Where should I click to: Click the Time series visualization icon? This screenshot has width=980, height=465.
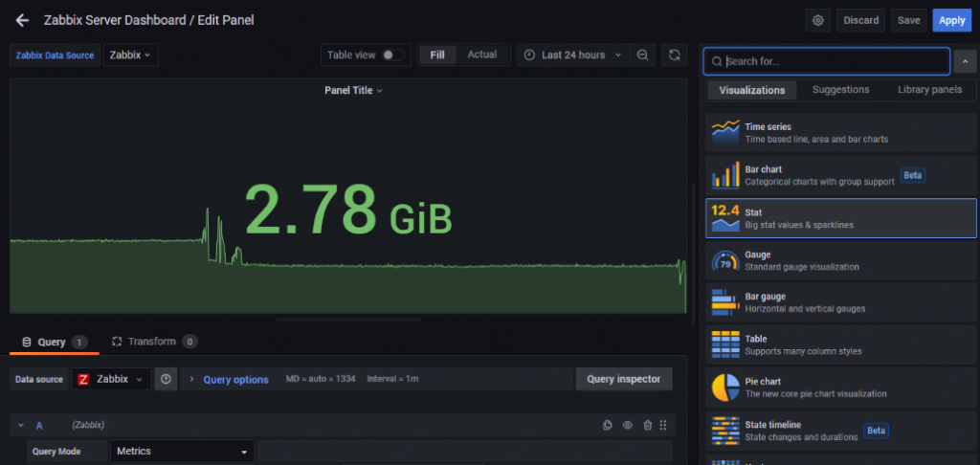725,132
